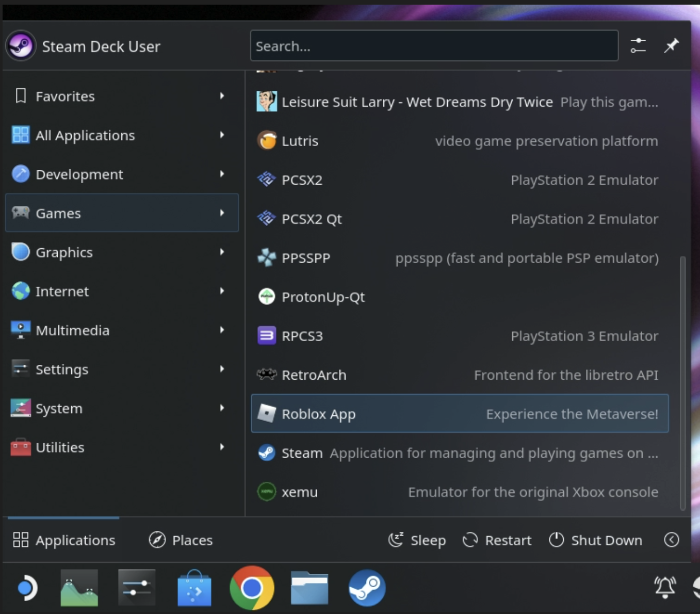Viewport: 700px width, 614px height.
Task: Click 'video game preservation platform' text
Action: (547, 141)
